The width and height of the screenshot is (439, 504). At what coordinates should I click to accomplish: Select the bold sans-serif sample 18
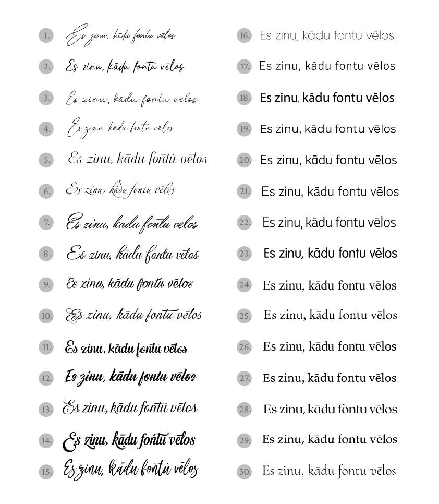pyautogui.click(x=327, y=98)
